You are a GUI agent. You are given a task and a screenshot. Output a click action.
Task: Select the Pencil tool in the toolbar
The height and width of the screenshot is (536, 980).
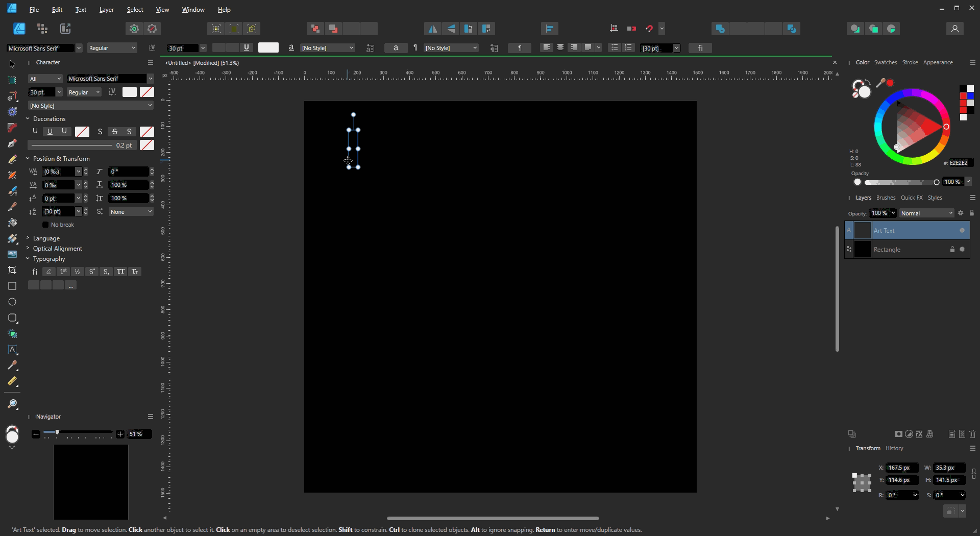(12, 159)
